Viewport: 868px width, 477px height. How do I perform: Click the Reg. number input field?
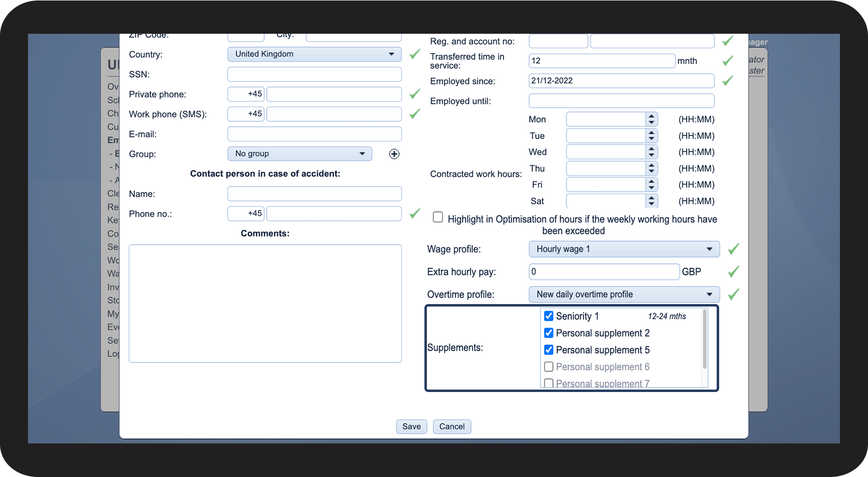point(559,41)
